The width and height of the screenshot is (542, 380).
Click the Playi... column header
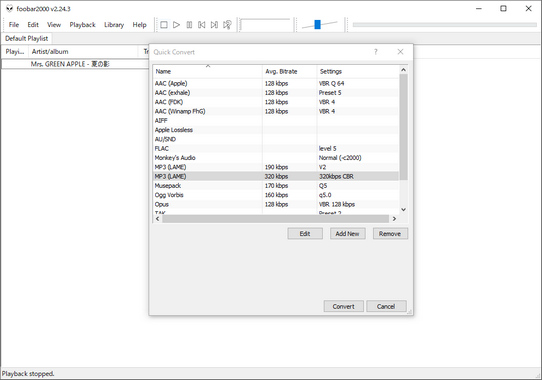click(15, 52)
